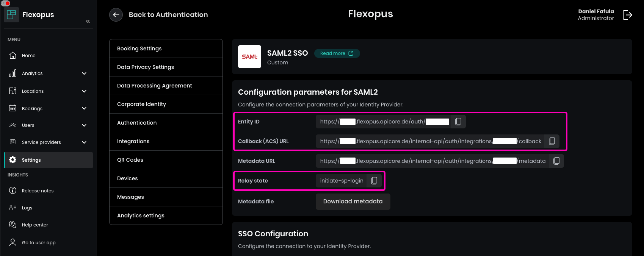644x256 pixels.
Task: Copy the Metadata URL
Action: pos(556,161)
